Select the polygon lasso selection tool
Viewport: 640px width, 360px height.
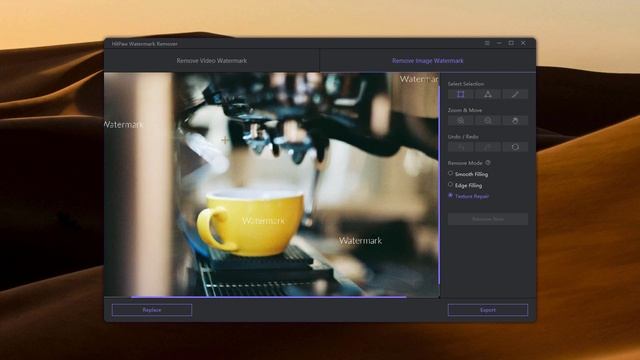click(488, 94)
